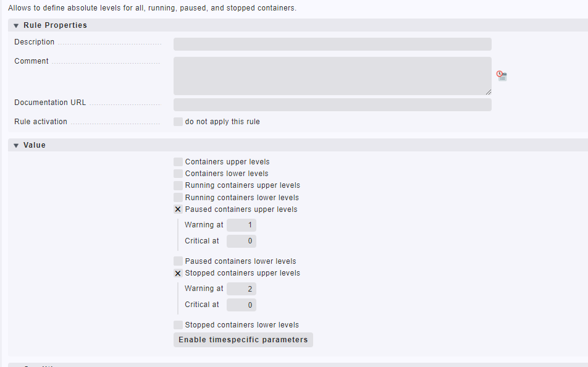
Task: Click into the Comment text area
Action: click(332, 76)
